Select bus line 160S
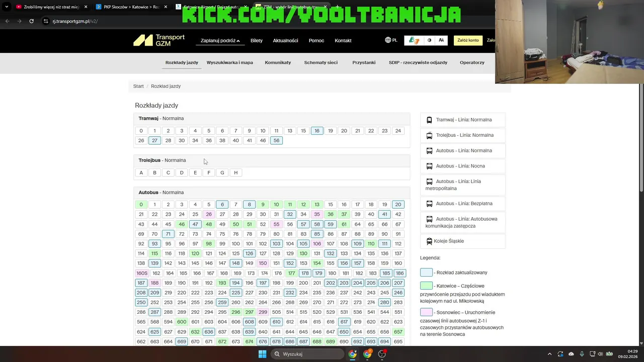Image resolution: width=644 pixels, height=362 pixels. (x=141, y=274)
